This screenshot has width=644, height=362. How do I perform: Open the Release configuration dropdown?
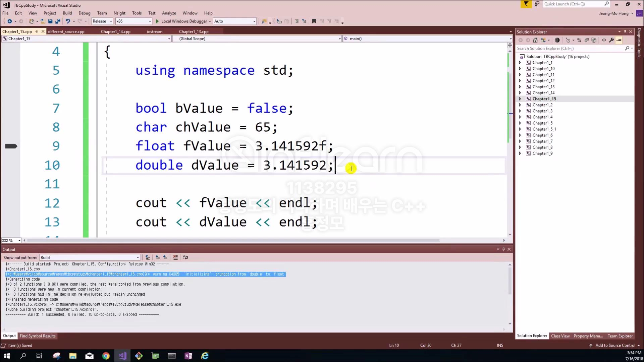102,21
